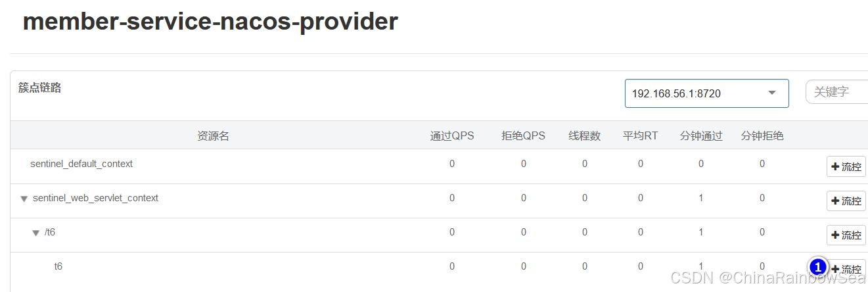Viewport: 868px width, 292px height.
Task: Select the t6 child resource name
Action: (58, 266)
